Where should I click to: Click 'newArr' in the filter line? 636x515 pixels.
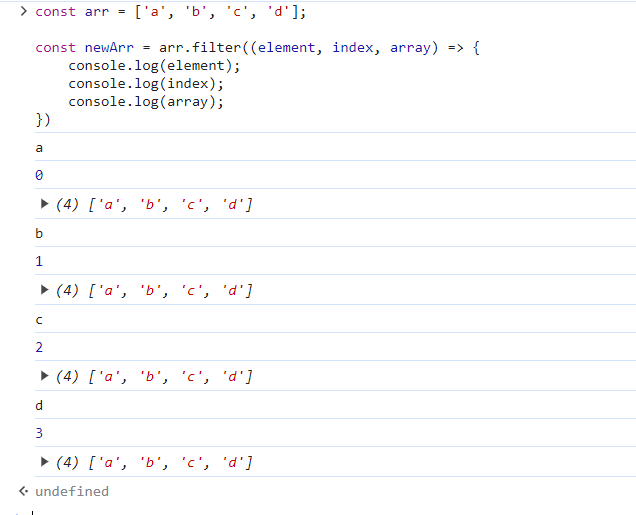(x=109, y=48)
